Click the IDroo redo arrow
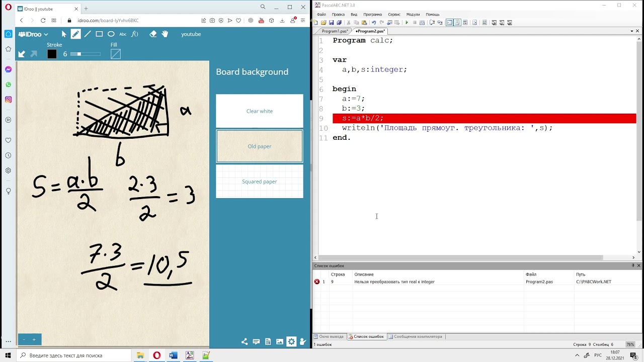 (x=34, y=54)
